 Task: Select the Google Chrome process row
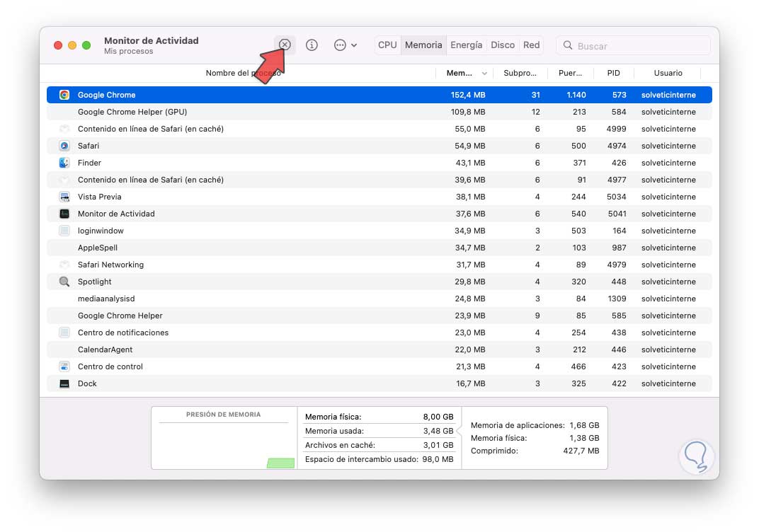click(x=379, y=95)
